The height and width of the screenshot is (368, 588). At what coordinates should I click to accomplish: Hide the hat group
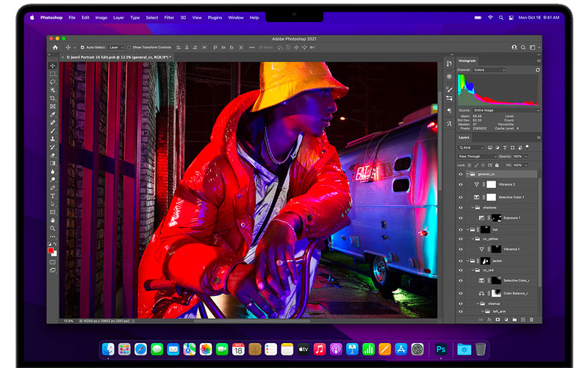461,230
